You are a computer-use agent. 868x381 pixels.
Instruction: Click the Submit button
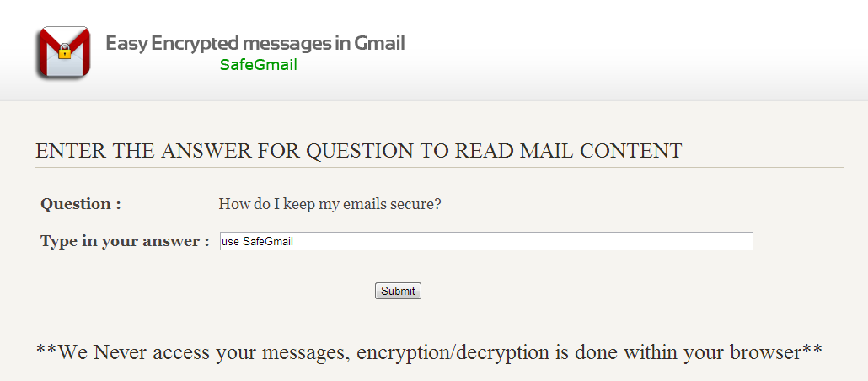(398, 291)
